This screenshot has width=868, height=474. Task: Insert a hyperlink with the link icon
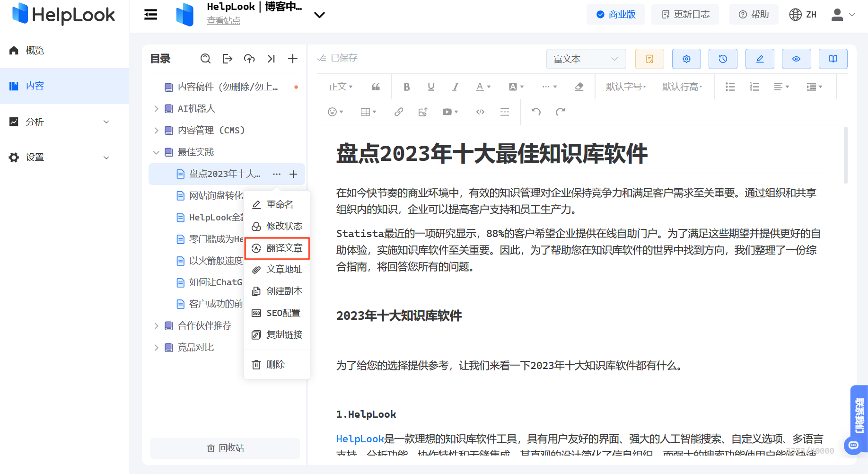(x=398, y=112)
